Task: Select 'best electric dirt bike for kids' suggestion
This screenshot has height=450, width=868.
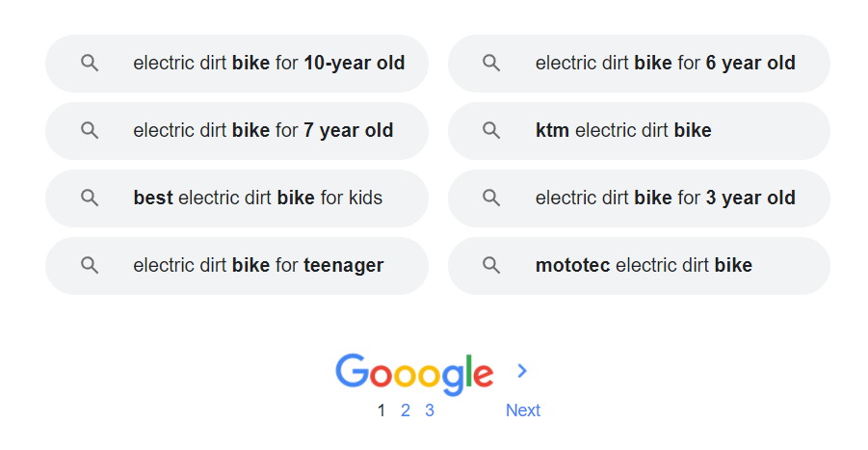Action: (x=257, y=199)
